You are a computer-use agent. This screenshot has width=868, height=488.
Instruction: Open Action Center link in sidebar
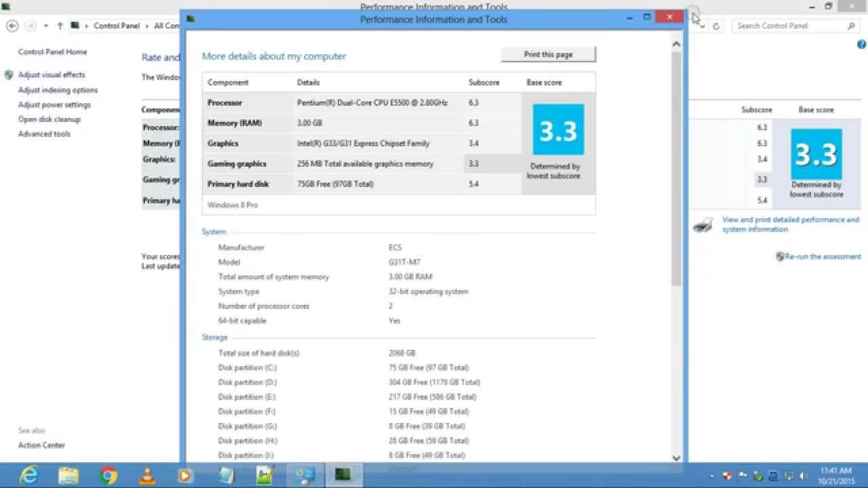click(41, 445)
